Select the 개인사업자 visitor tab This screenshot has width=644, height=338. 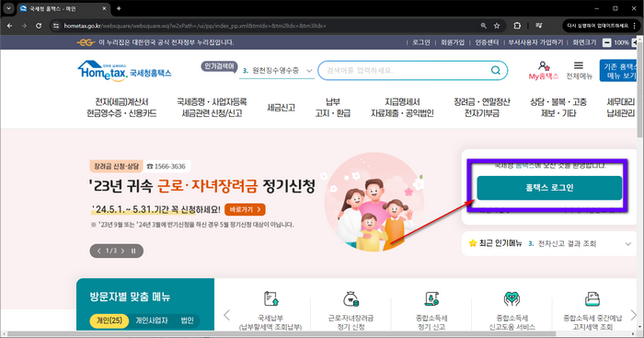click(152, 321)
